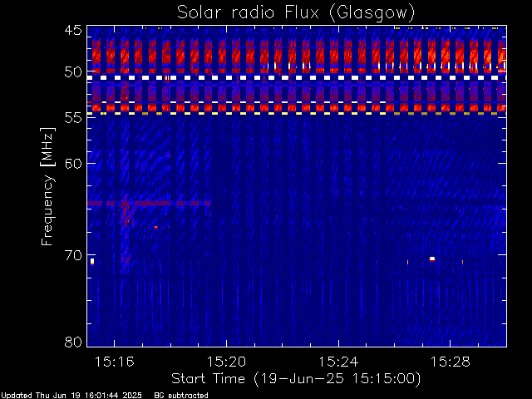Click the 'BG subtracted' footer text
The image size is (532, 399).
(181, 396)
